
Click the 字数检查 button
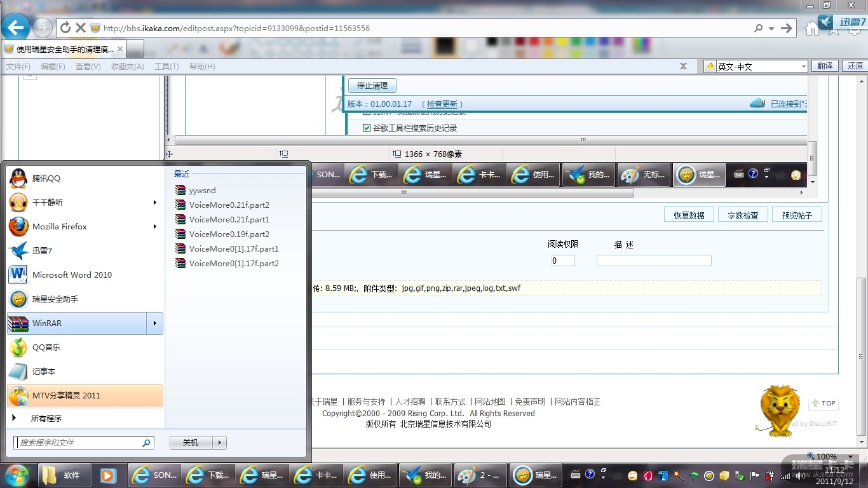pyautogui.click(x=743, y=215)
